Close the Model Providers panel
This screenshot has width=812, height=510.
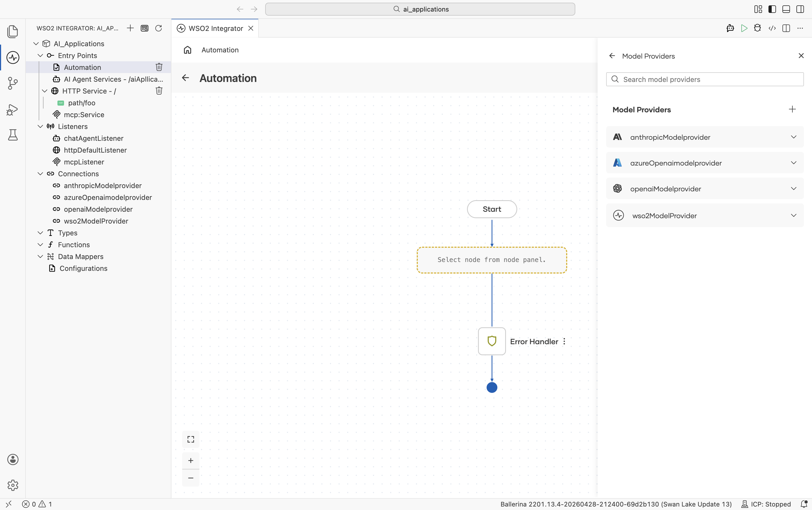coord(801,56)
